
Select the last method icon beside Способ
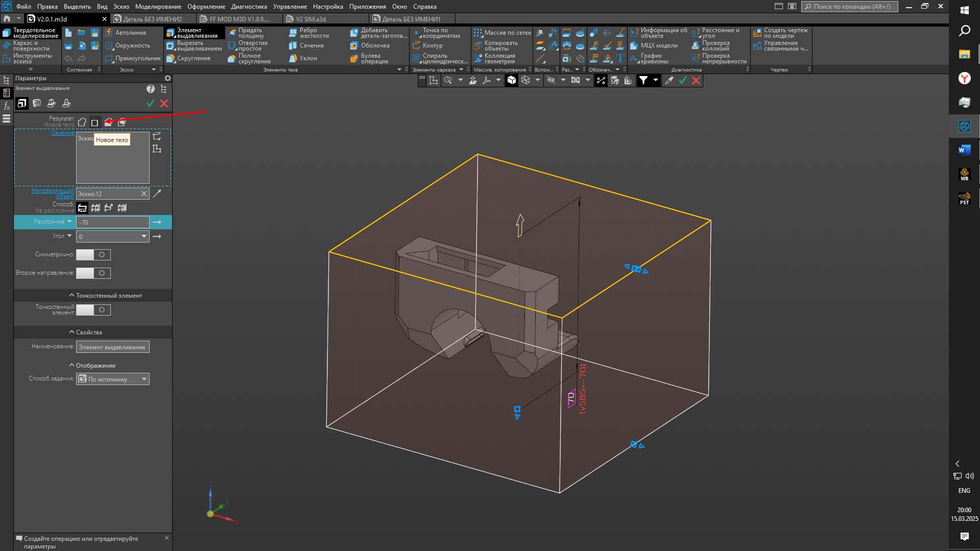tap(122, 208)
